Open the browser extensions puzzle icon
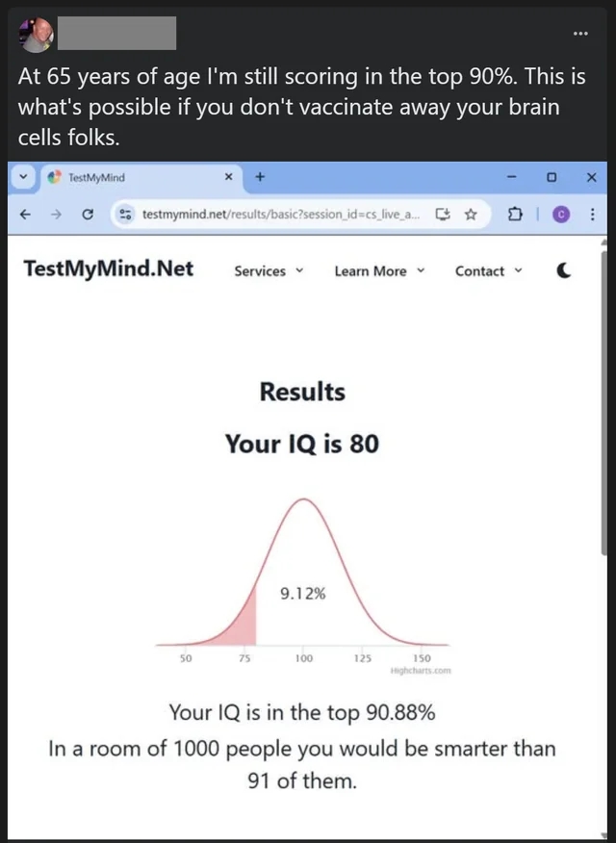This screenshot has height=843, width=616. coord(514,215)
